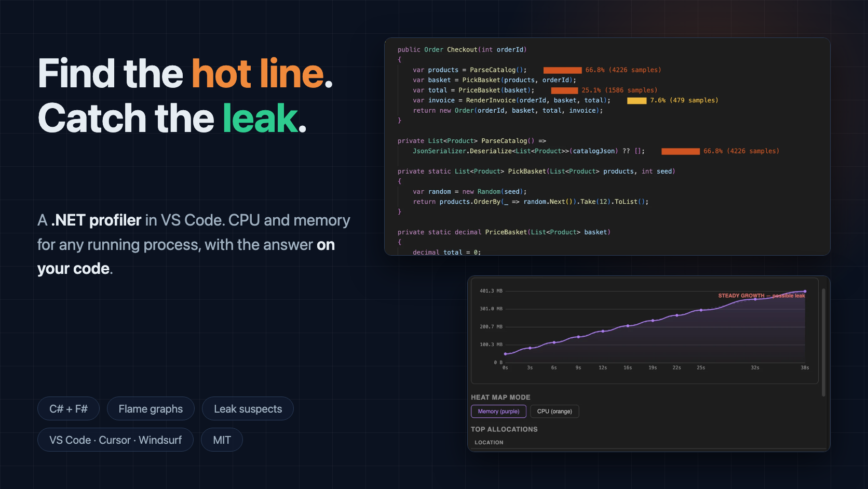Click the 25.1% sample bar beside PriceBasket
Screen dimensions: 868x489
(x=564, y=90)
